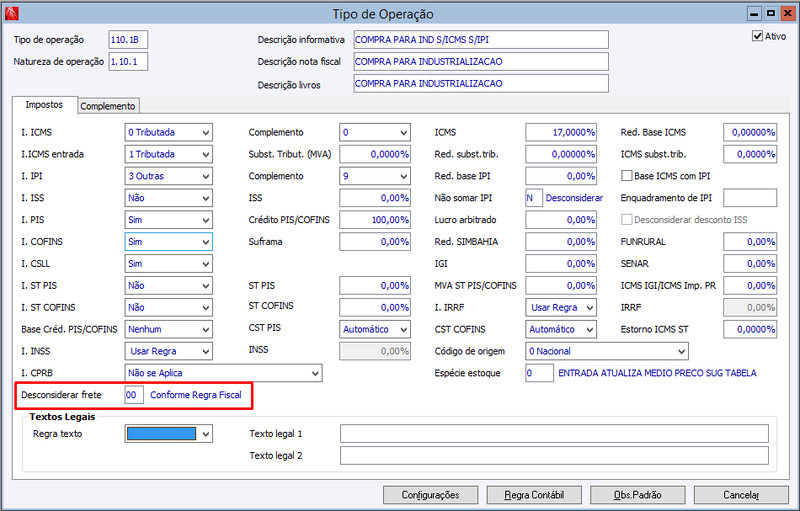Click the Espécie estoque field

(539, 373)
